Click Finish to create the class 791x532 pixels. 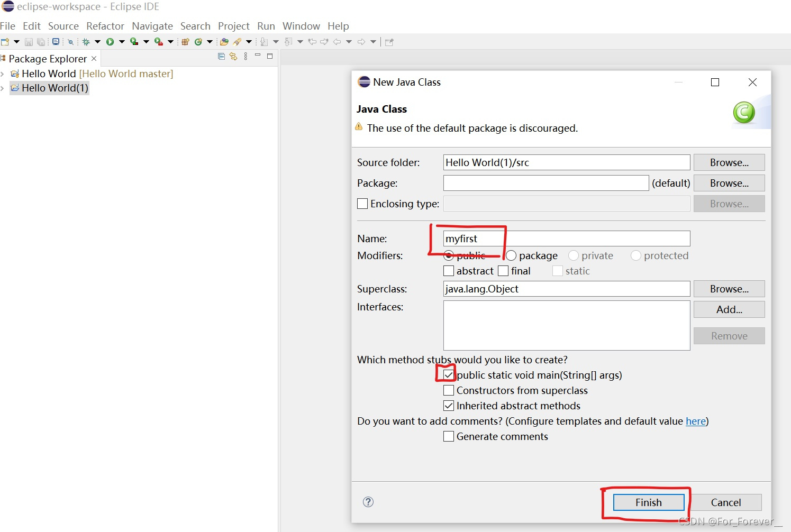649,502
